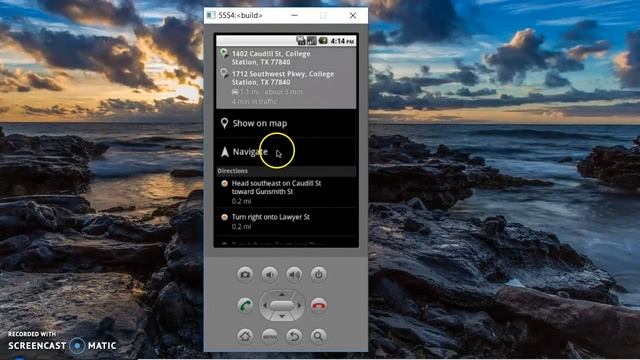The width and height of the screenshot is (640, 360).
Task: Lower volume with emulator volume-down button
Action: click(x=269, y=274)
